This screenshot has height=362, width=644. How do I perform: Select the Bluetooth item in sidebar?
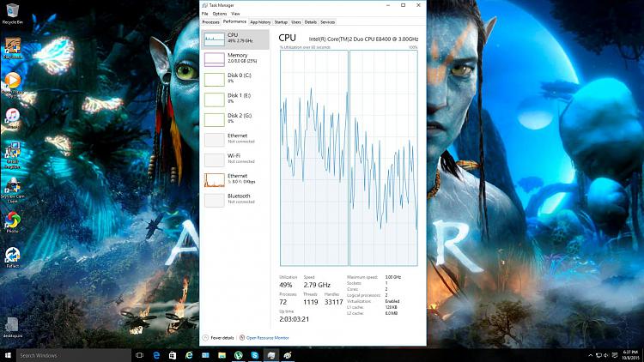[235, 200]
